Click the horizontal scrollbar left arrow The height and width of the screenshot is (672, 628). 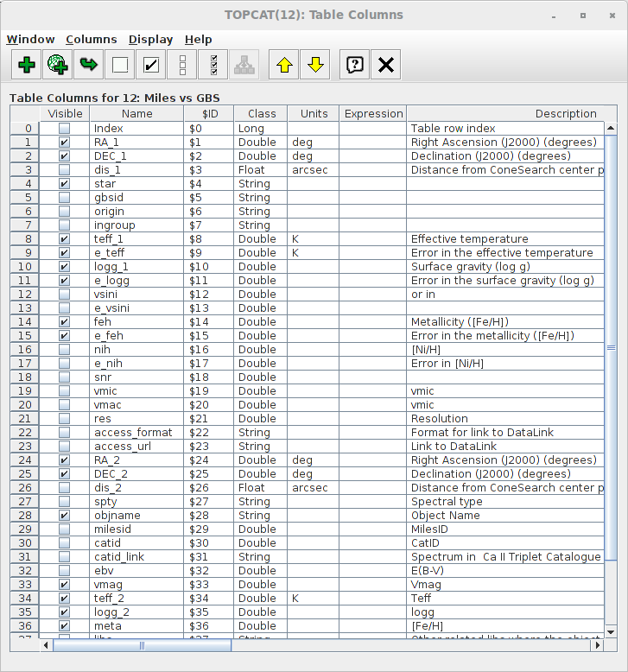tap(47, 645)
